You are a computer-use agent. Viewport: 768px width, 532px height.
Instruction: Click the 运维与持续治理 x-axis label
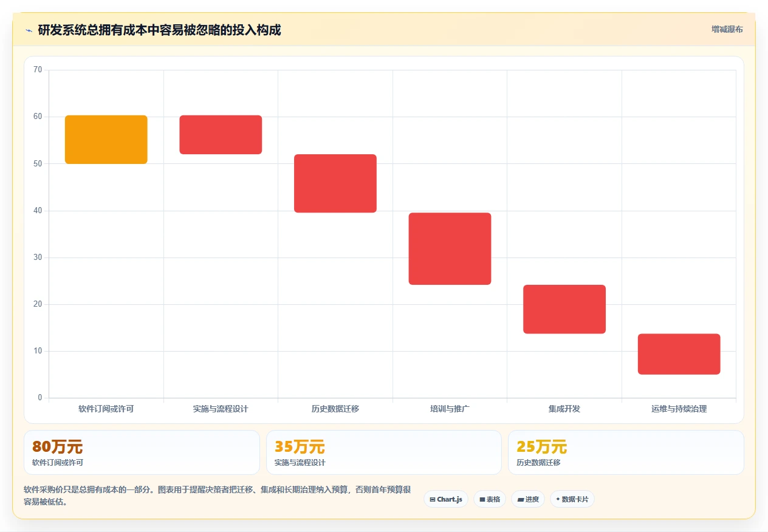coord(679,409)
